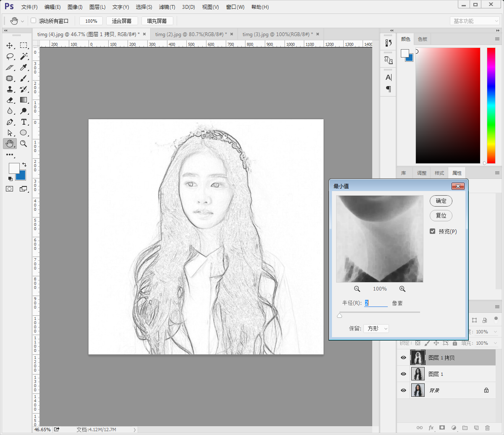The height and width of the screenshot is (435, 504).
Task: Switch to the 色板 tab
Action: click(x=422, y=39)
